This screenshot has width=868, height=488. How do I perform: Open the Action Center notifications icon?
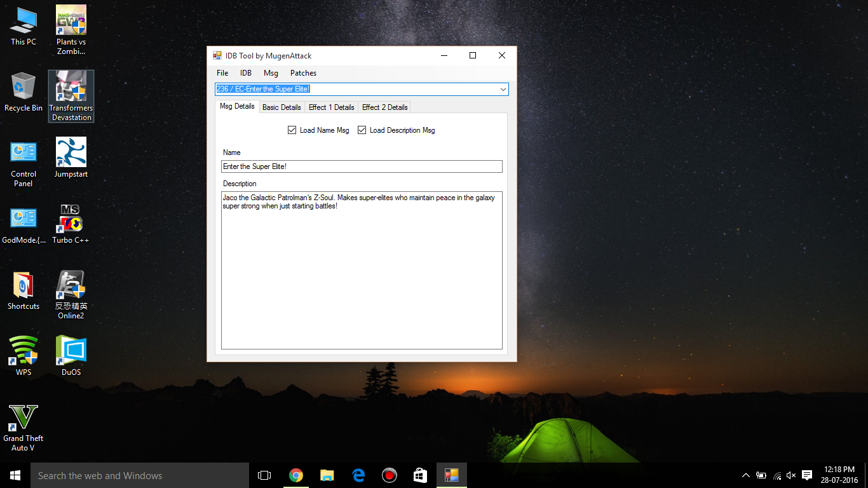tap(807, 475)
